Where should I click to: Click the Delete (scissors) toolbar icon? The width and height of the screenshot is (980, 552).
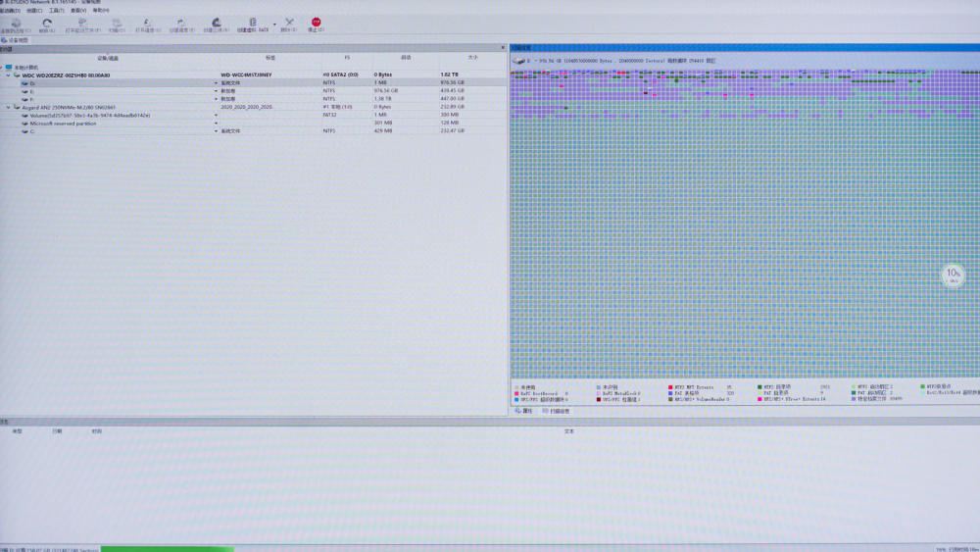[289, 23]
